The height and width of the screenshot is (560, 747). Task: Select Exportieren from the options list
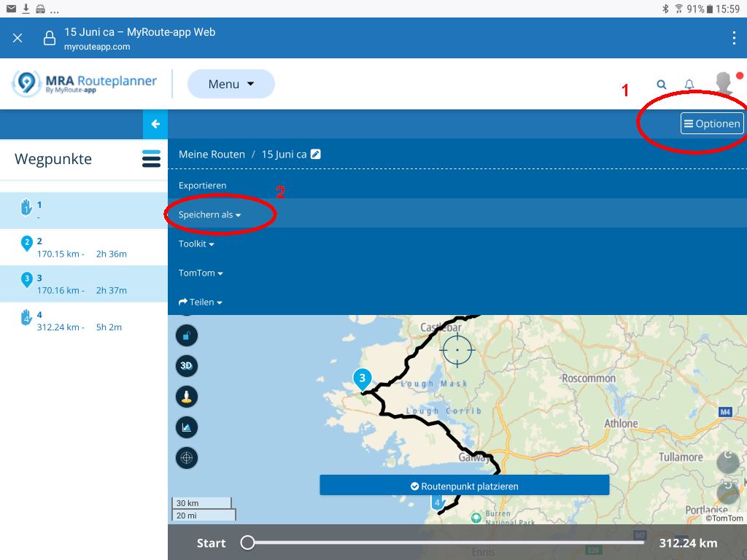coord(202,185)
